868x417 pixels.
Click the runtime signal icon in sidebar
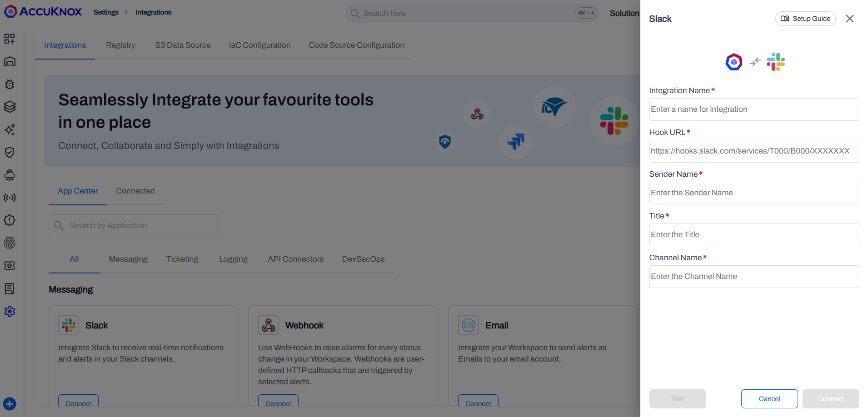click(10, 197)
